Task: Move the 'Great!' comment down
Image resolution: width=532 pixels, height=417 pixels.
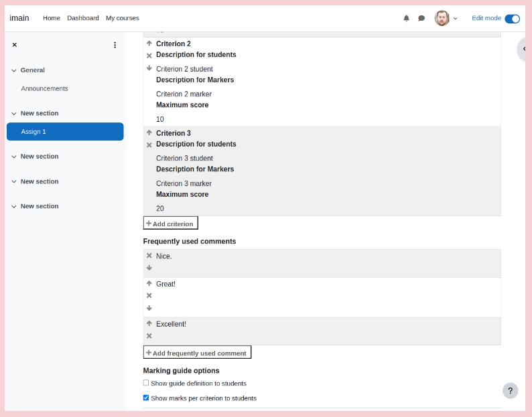Action: pos(149,308)
